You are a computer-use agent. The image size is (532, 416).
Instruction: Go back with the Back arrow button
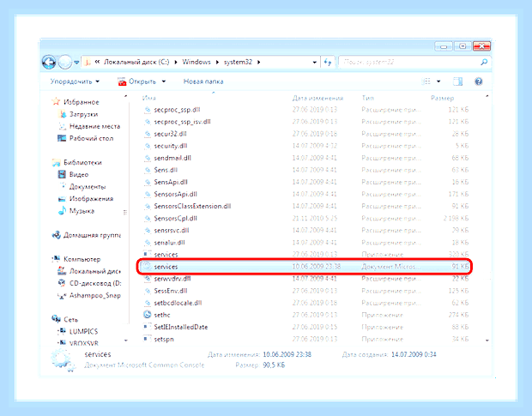point(49,62)
